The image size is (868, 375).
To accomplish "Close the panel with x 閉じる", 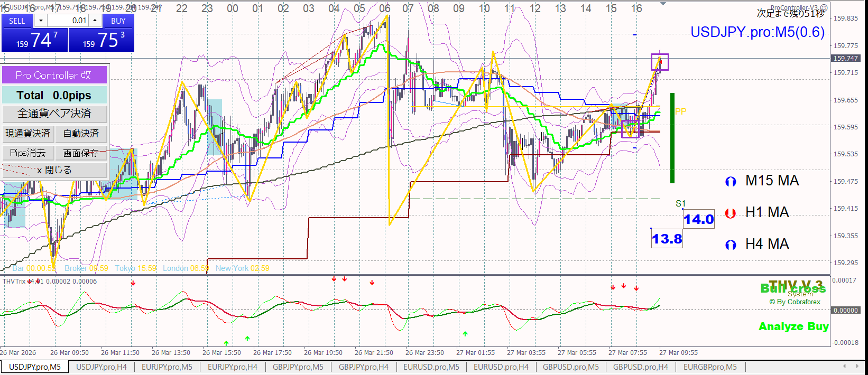I will (x=54, y=170).
